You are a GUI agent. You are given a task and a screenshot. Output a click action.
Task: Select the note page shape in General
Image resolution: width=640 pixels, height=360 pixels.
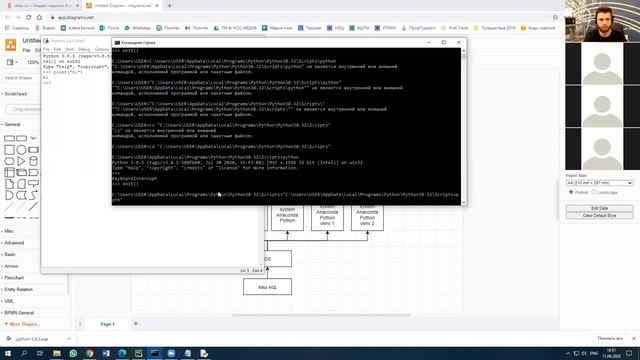coord(9,184)
